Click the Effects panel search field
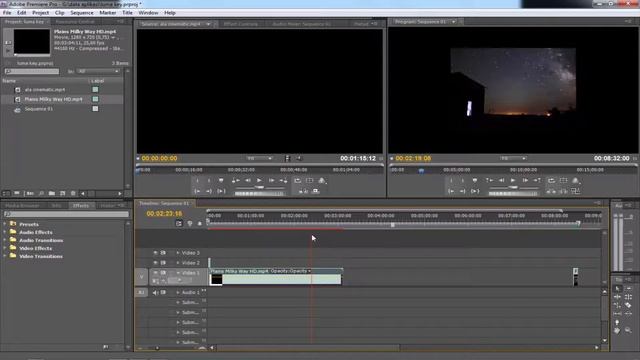This screenshot has width=640, height=360. (66, 214)
